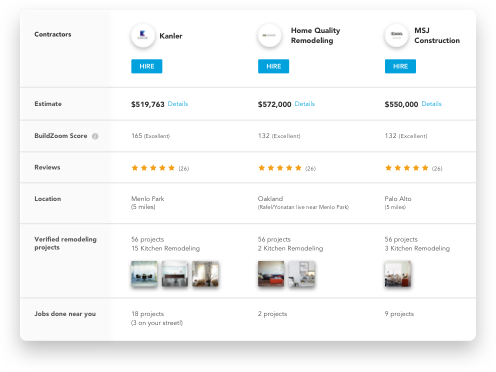This screenshot has height=372, width=496.
Task: Open Home Quality Remodeling's second project photo
Action: point(302,274)
